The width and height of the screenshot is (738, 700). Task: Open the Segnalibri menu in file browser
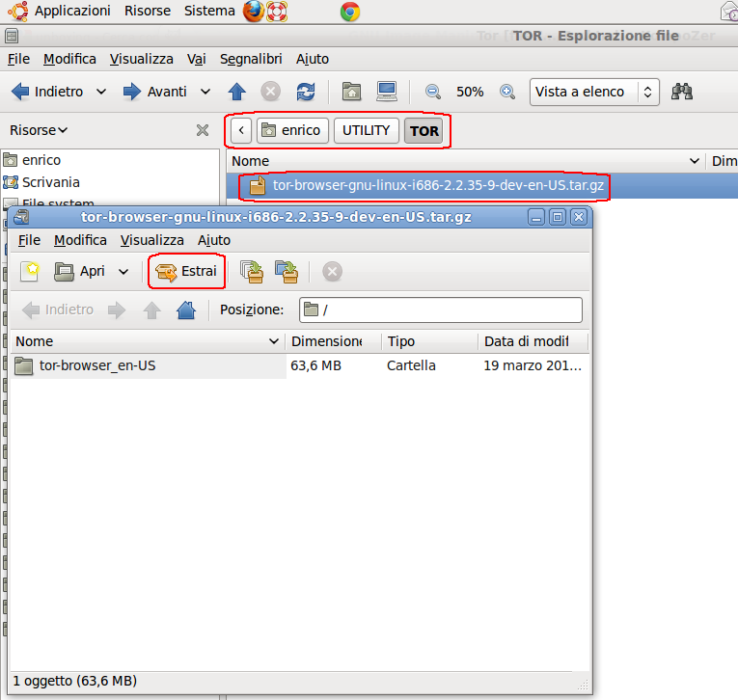pos(251,59)
